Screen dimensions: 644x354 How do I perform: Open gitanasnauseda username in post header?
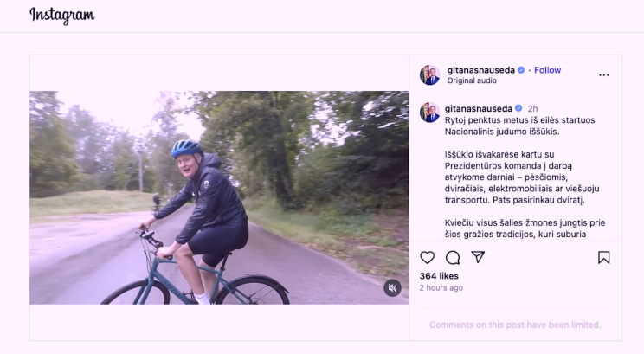click(x=481, y=70)
